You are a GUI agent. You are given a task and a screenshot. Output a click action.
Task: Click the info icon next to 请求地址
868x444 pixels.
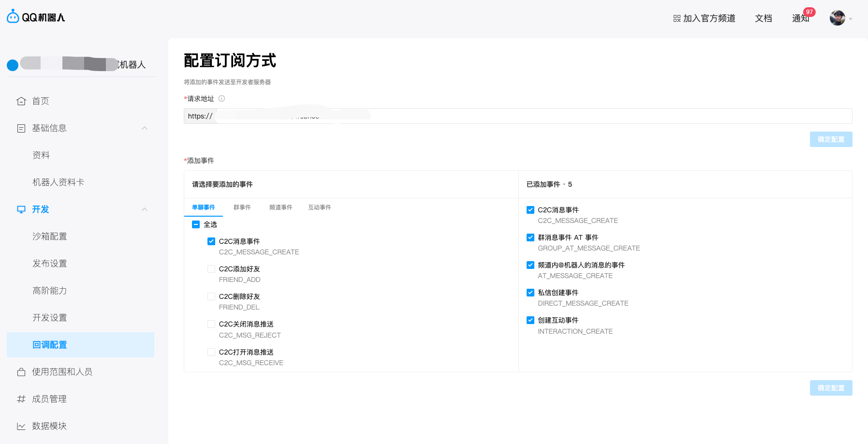click(221, 99)
